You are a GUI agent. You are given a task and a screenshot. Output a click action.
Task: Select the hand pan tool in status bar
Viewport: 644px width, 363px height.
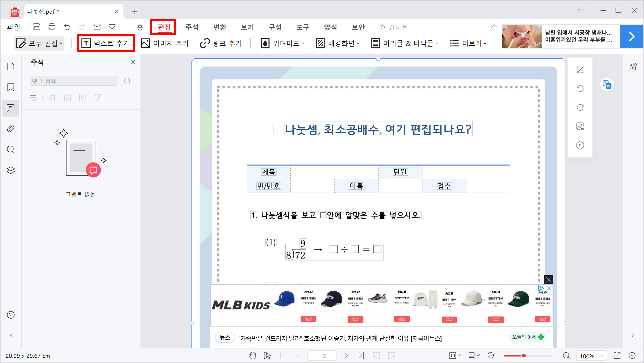coord(252,355)
